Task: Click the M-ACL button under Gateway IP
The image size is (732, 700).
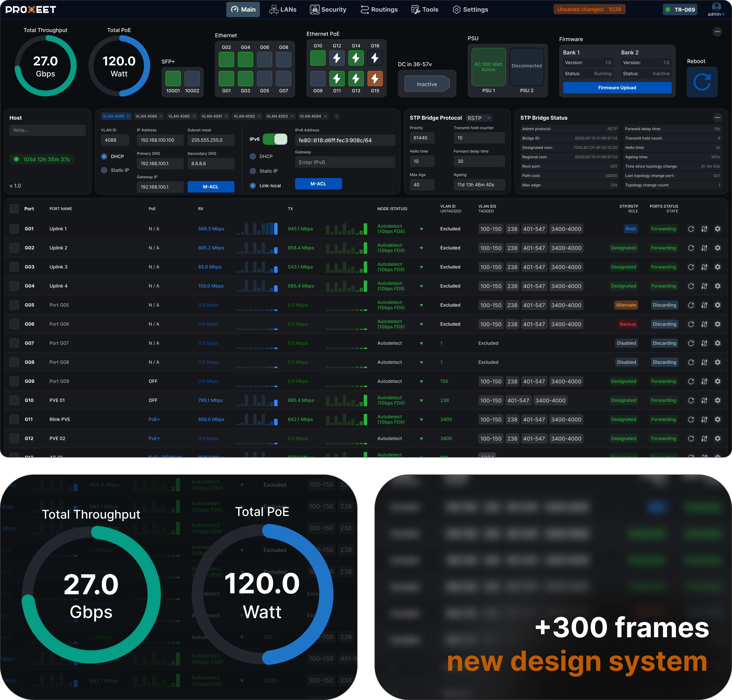Action: 211,187
